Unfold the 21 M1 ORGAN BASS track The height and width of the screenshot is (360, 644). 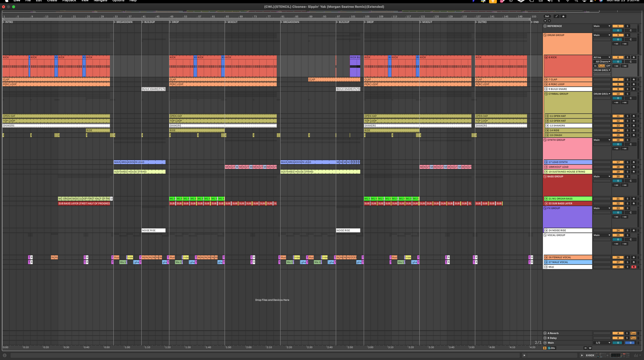[546, 198]
